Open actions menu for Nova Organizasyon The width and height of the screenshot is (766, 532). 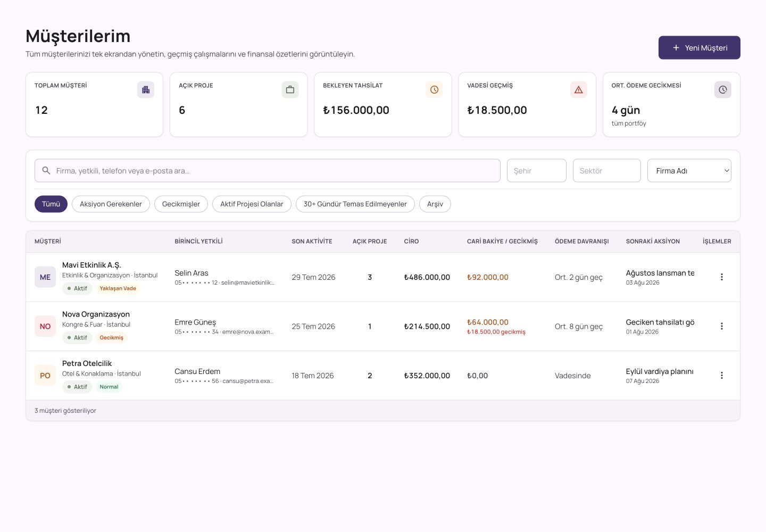[x=722, y=326]
